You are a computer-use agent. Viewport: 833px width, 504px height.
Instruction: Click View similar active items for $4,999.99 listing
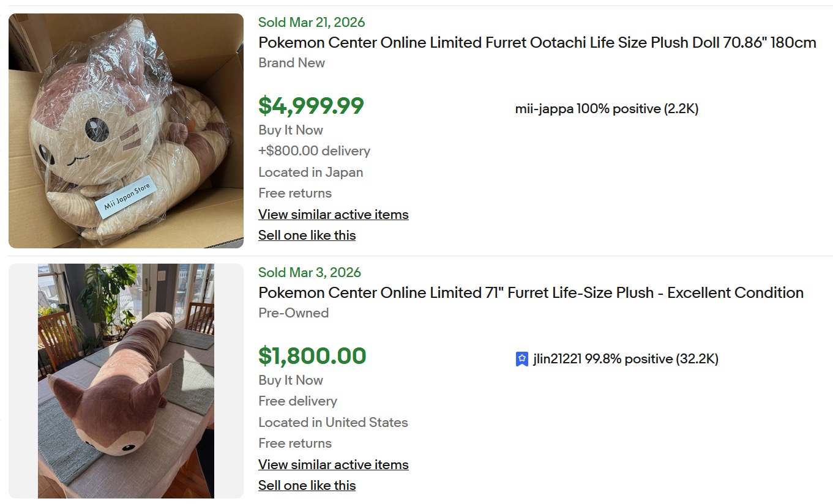(x=333, y=215)
